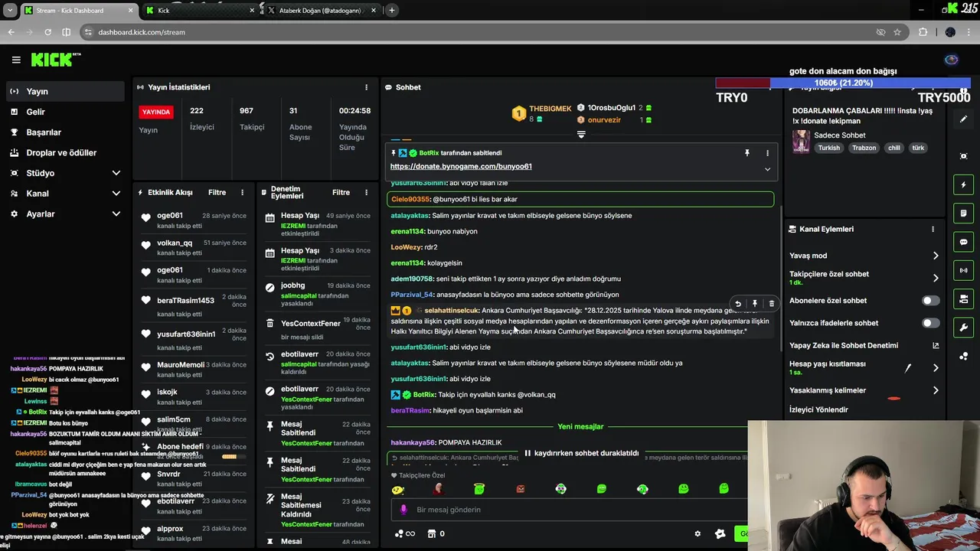Switch to the Ataberk Doğan X tab
980x551 pixels.
tap(321, 11)
